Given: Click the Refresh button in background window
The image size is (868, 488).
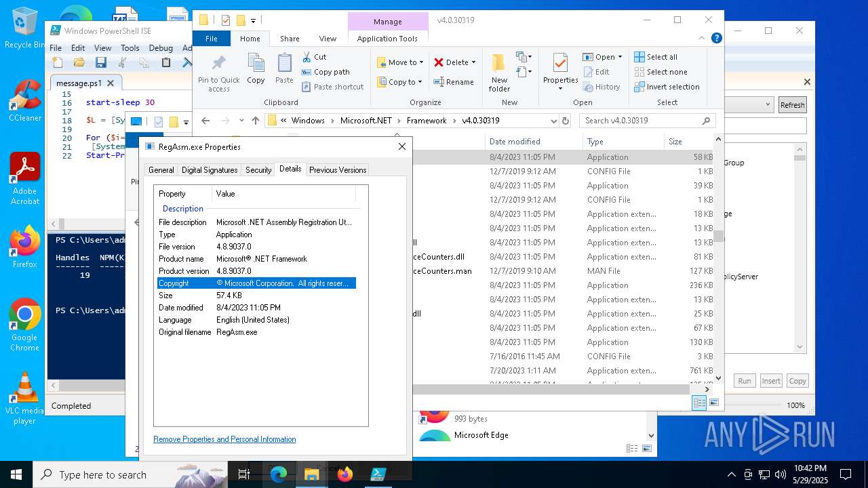Looking at the screenshot, I should (x=792, y=105).
